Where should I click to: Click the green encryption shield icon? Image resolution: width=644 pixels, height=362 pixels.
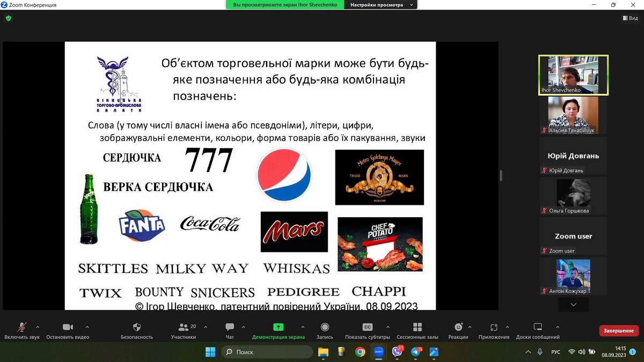(8, 18)
